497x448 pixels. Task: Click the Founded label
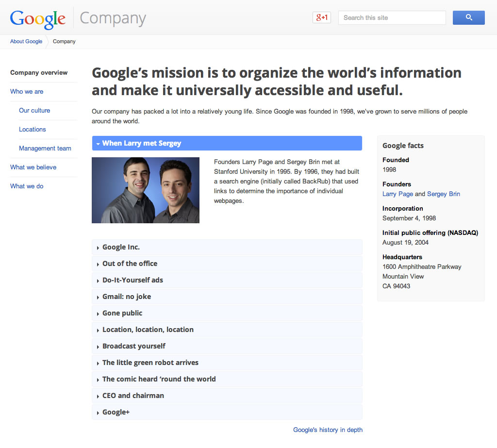pos(396,160)
